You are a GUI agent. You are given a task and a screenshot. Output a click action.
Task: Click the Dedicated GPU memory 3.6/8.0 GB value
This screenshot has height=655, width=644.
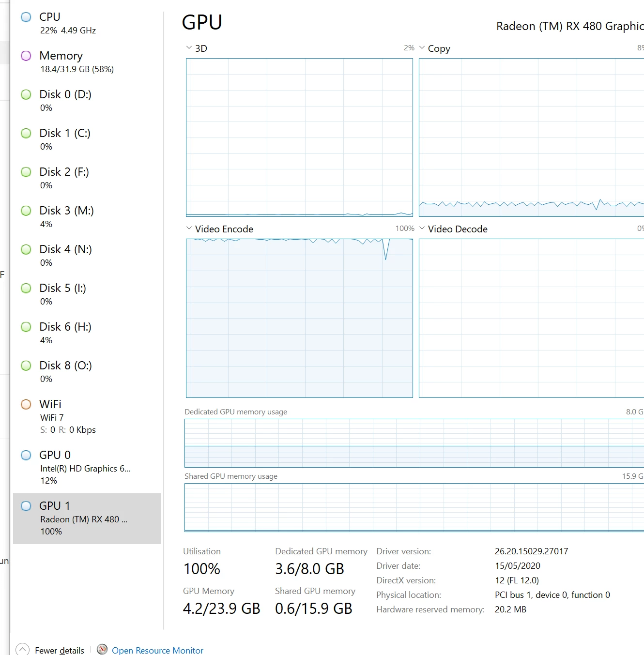(x=309, y=569)
